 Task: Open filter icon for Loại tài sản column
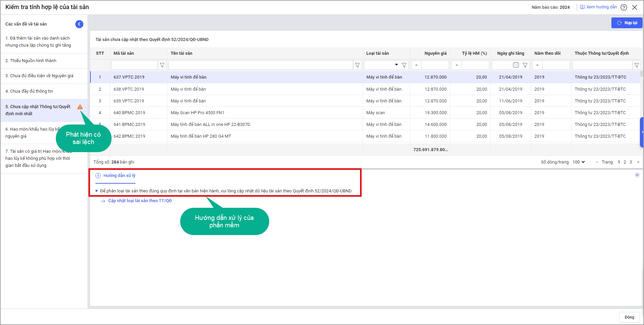(x=404, y=65)
